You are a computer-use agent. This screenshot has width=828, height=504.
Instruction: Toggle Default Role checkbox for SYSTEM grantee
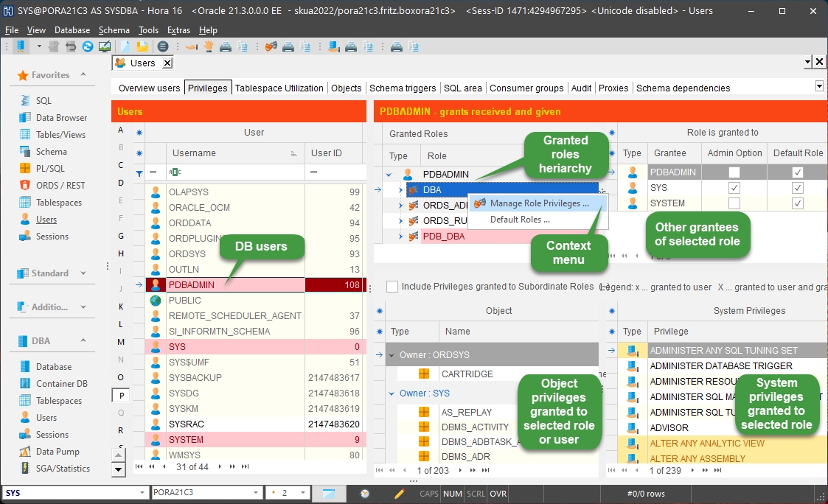point(797,203)
